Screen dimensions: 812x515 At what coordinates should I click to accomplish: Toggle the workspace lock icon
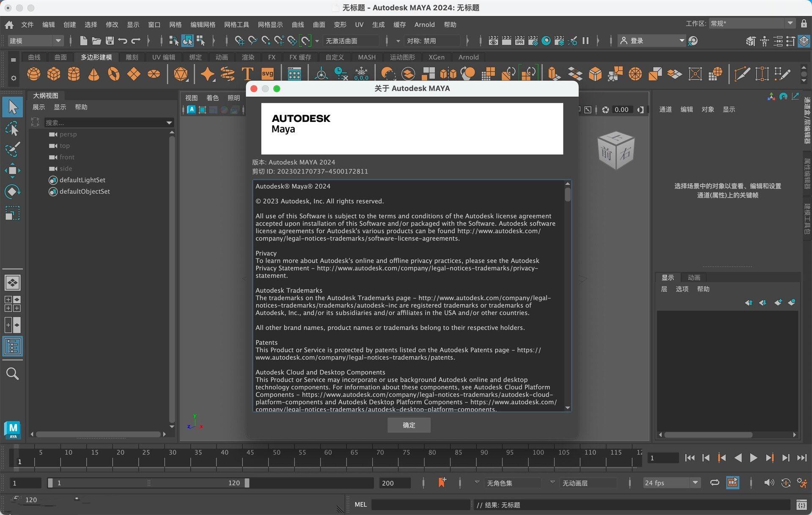(x=804, y=24)
